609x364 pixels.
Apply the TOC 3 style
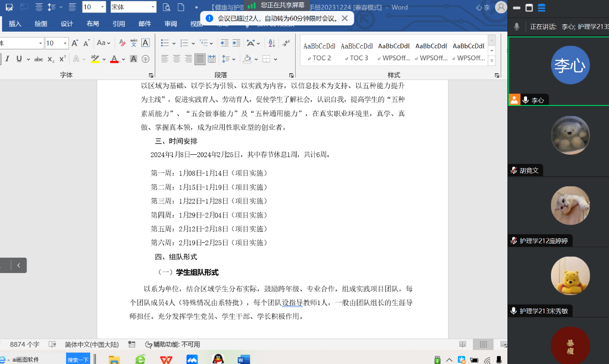coord(356,52)
